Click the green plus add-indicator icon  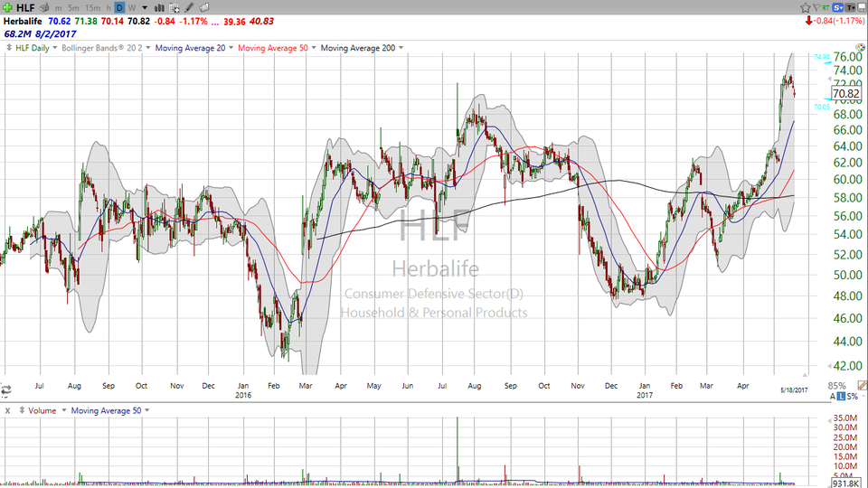click(7, 8)
